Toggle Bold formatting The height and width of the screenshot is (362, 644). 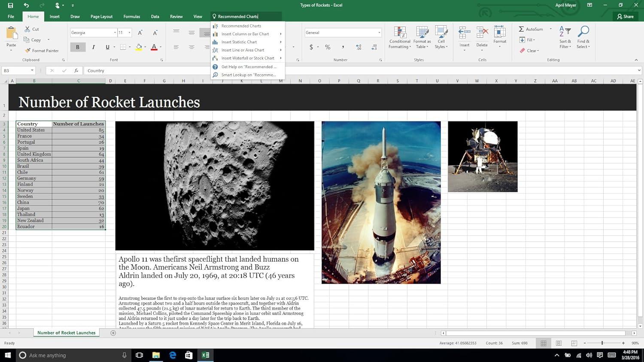[78, 47]
